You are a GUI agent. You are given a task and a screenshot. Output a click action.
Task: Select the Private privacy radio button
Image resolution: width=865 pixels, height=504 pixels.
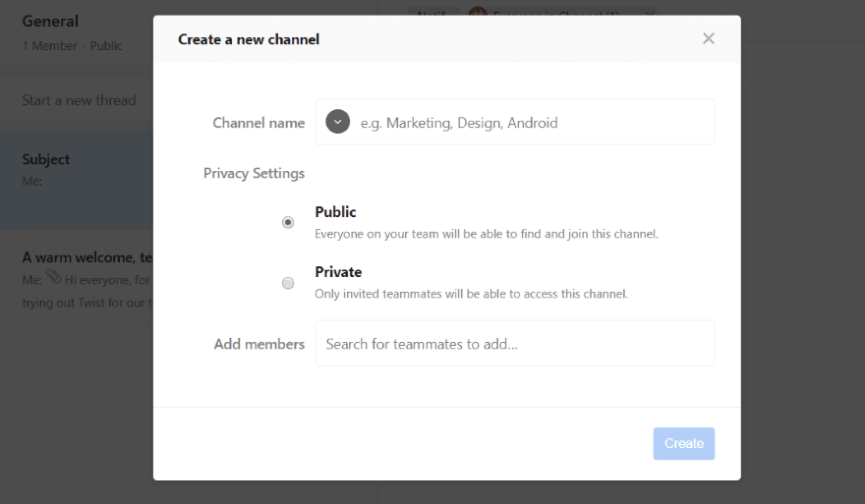point(288,283)
